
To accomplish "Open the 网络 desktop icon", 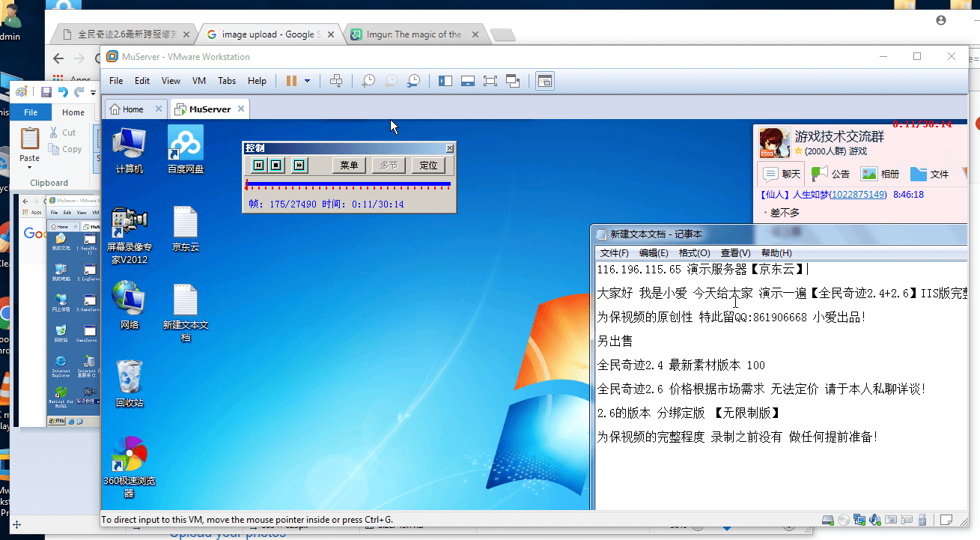I will click(x=129, y=306).
